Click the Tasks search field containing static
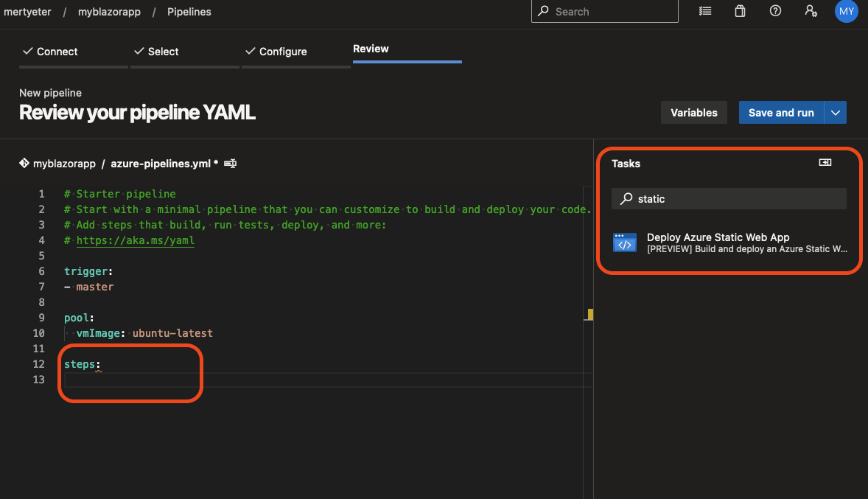Viewport: 868px width, 499px height. tap(729, 199)
